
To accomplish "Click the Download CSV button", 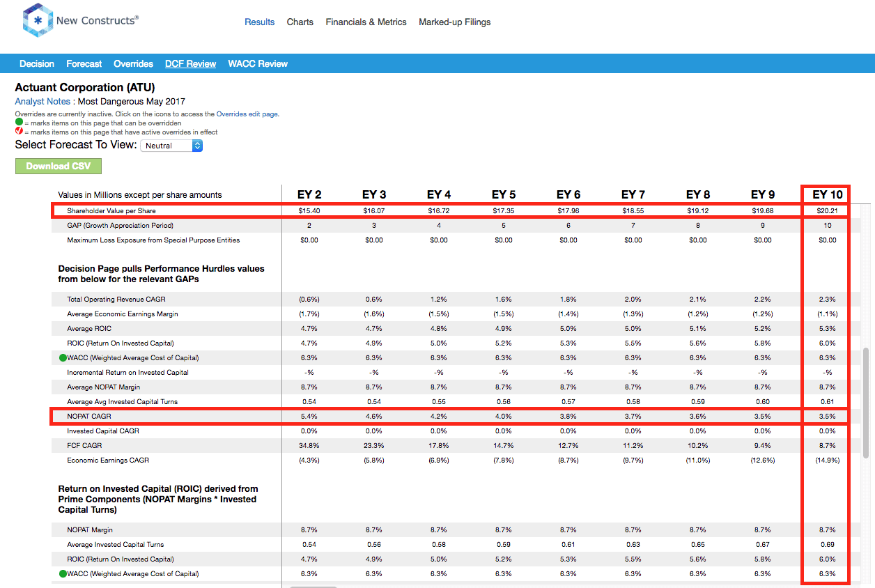I will click(x=59, y=166).
